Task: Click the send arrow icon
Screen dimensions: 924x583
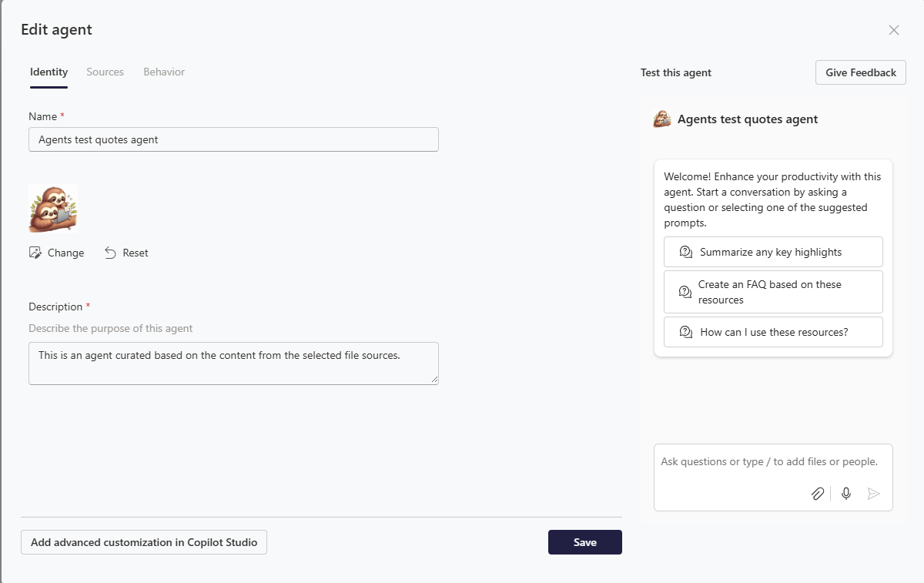Action: pyautogui.click(x=873, y=494)
